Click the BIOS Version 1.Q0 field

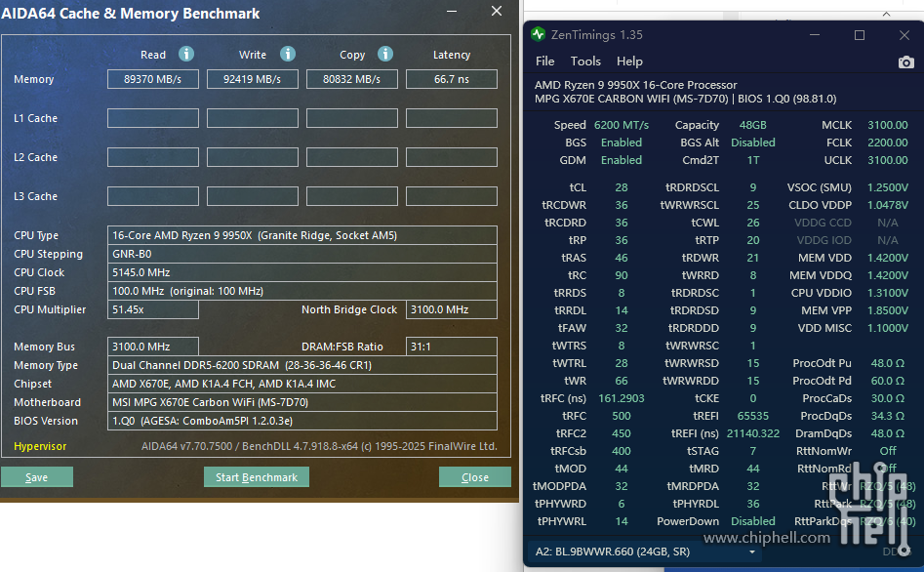(302, 421)
